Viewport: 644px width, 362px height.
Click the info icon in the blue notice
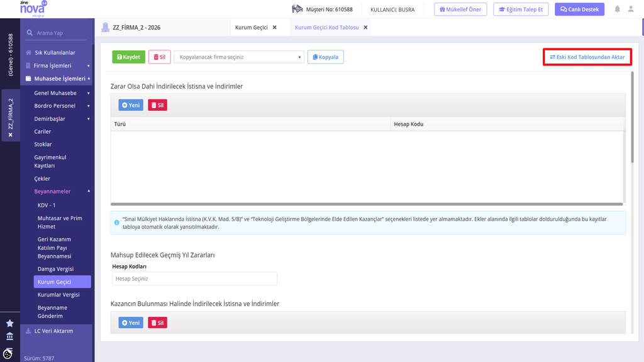click(x=116, y=223)
